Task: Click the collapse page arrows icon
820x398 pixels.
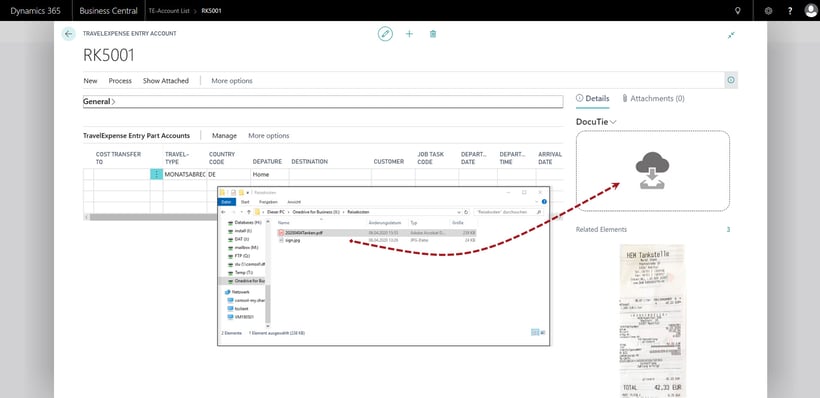Action: pyautogui.click(x=731, y=35)
